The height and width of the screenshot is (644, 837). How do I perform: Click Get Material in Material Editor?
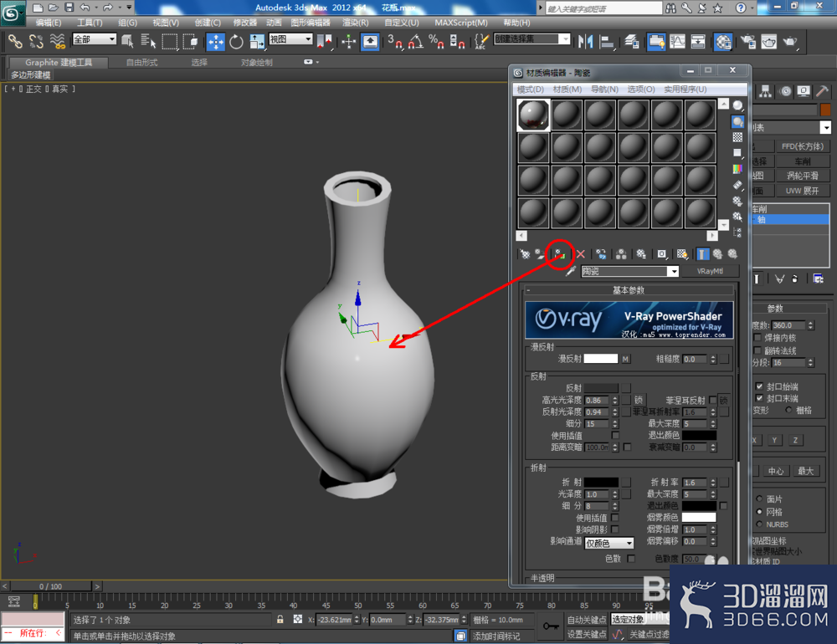click(x=525, y=254)
